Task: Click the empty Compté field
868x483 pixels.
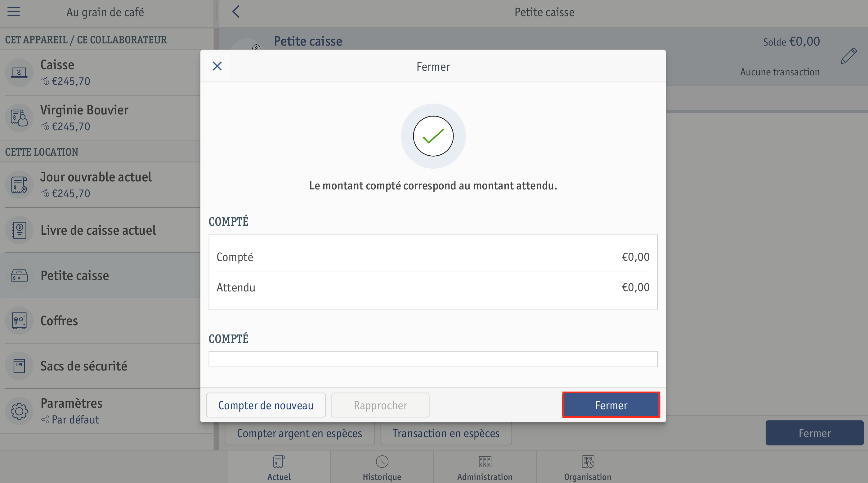Action: pos(433,359)
